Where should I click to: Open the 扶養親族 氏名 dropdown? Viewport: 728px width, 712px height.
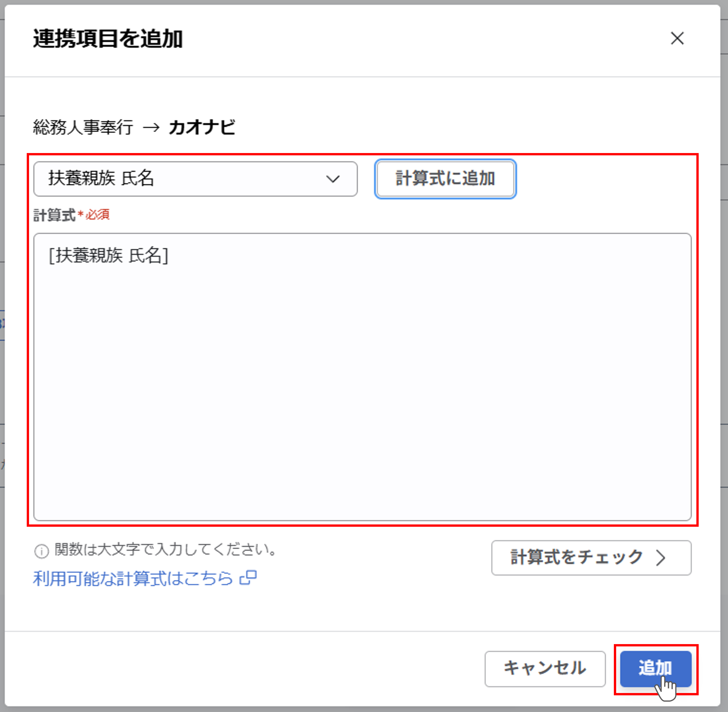coord(196,179)
